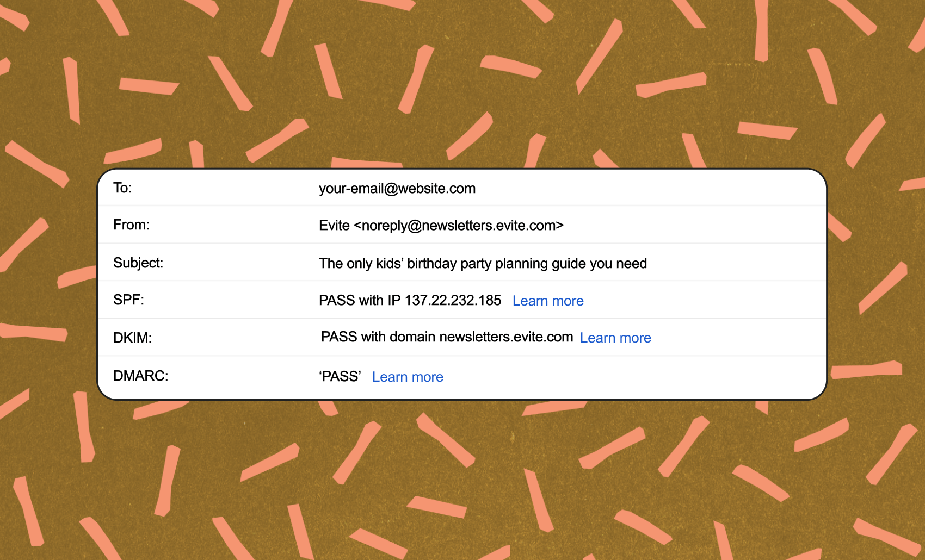Image resolution: width=925 pixels, height=560 pixels.
Task: Click the "DMARC:" field label
Action: pos(140,376)
